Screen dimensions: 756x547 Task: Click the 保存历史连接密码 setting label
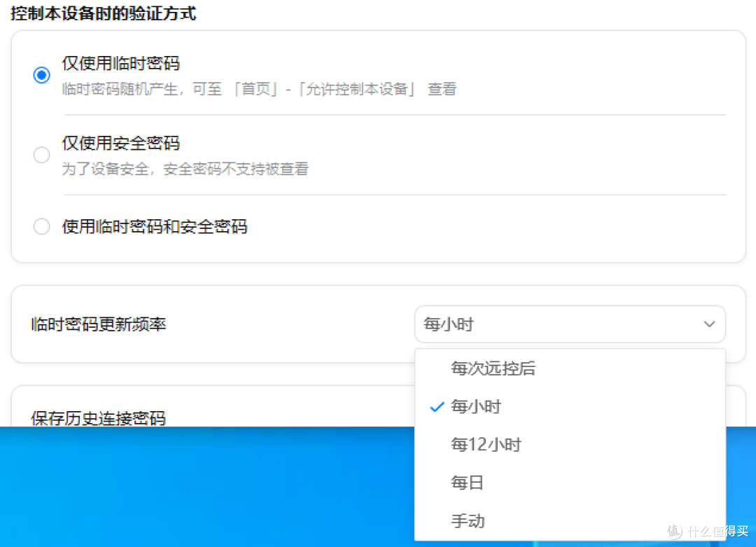[x=99, y=417]
